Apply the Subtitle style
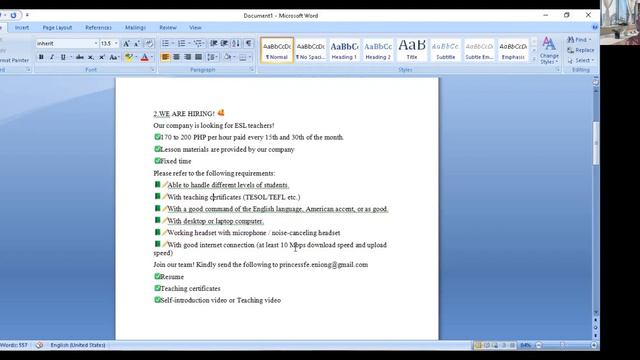The height and width of the screenshot is (360, 640). 445,50
